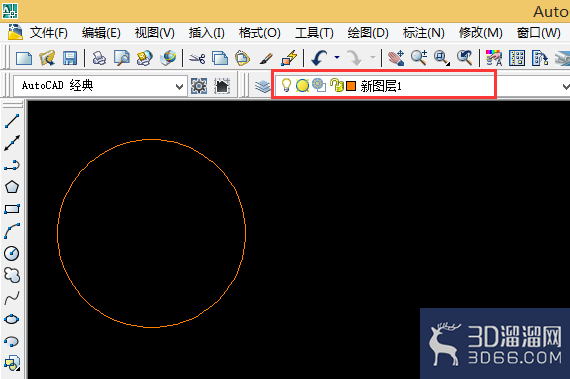Viewport: 570px width, 379px height.
Task: Select the Arc tool
Action: point(12,231)
